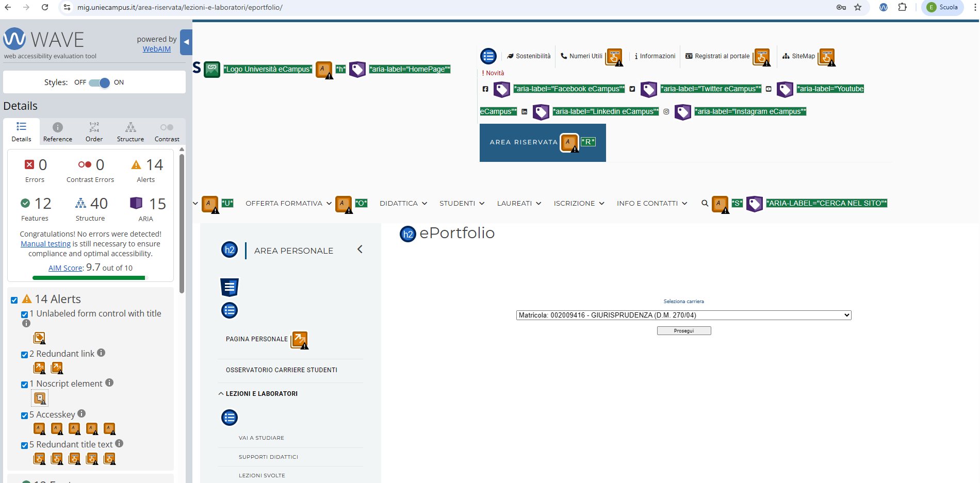Uncheck the Accesskey alerts checkbox
Image resolution: width=980 pixels, height=483 pixels.
click(24, 415)
